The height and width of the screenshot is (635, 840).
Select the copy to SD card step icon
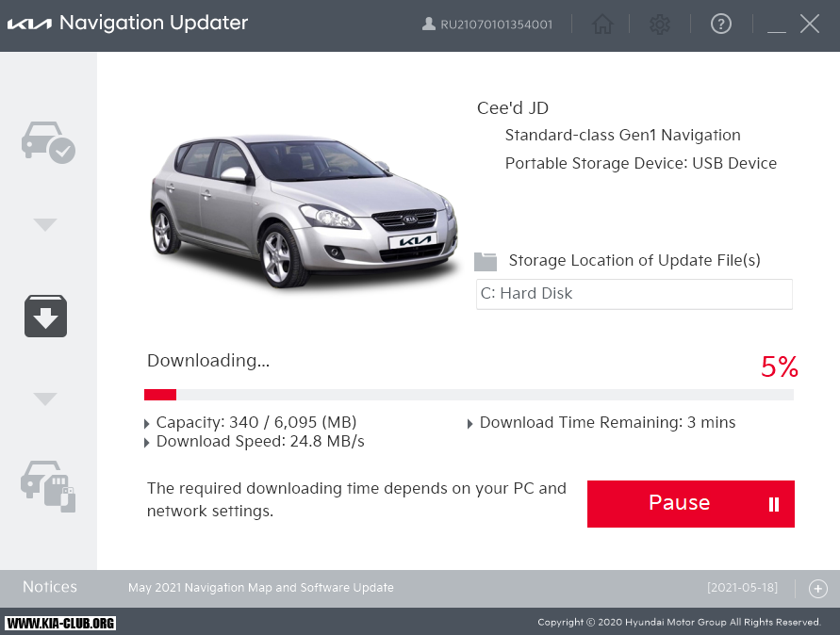(x=48, y=486)
